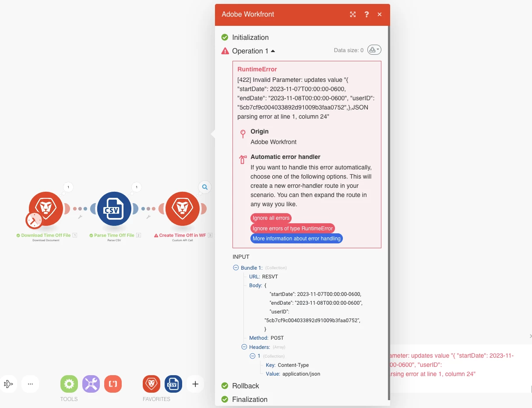This screenshot has width=532, height=408.
Task: Click the clock schedule icon on first module
Action: [x=34, y=220]
